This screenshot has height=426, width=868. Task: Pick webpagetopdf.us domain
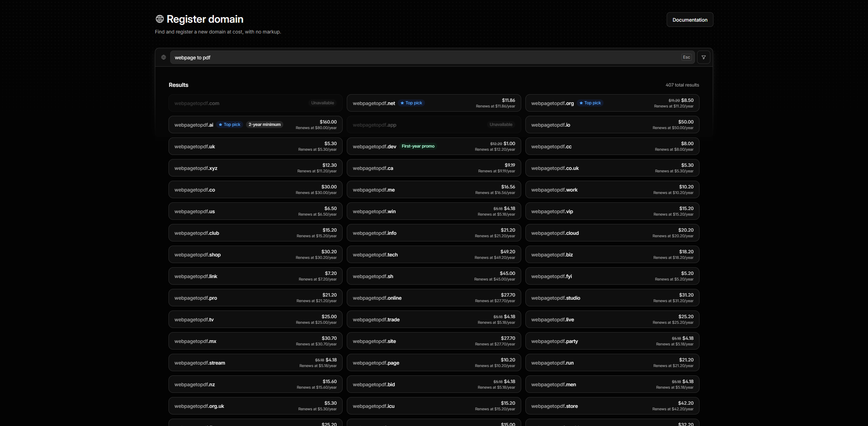[x=255, y=211]
